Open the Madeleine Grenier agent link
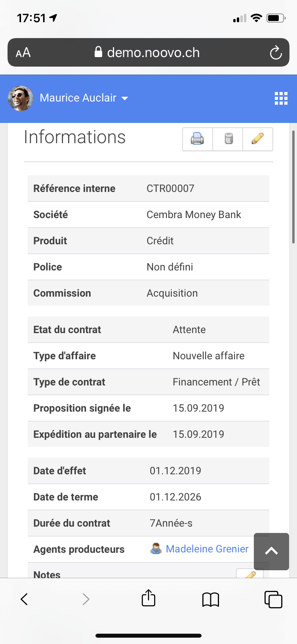This screenshot has width=297, height=644. (207, 549)
